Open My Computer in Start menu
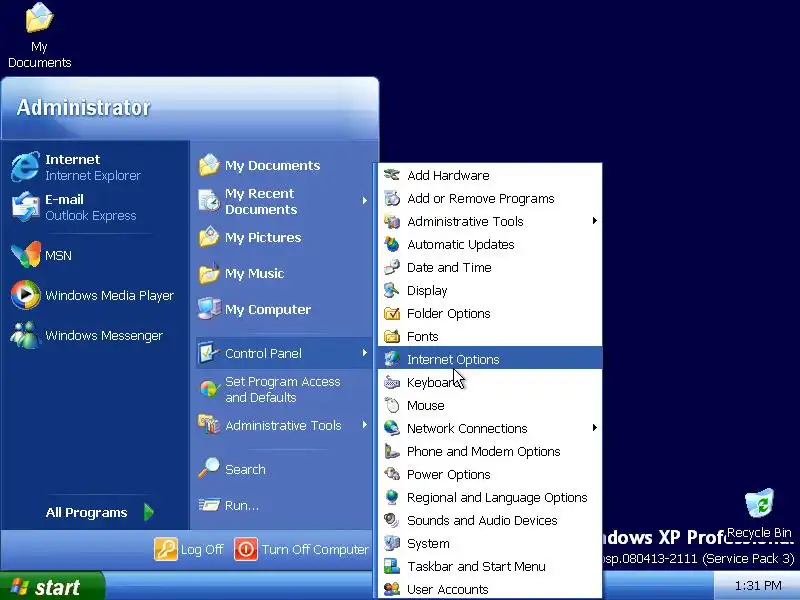Viewport: 800px width, 600px height. pos(283,309)
